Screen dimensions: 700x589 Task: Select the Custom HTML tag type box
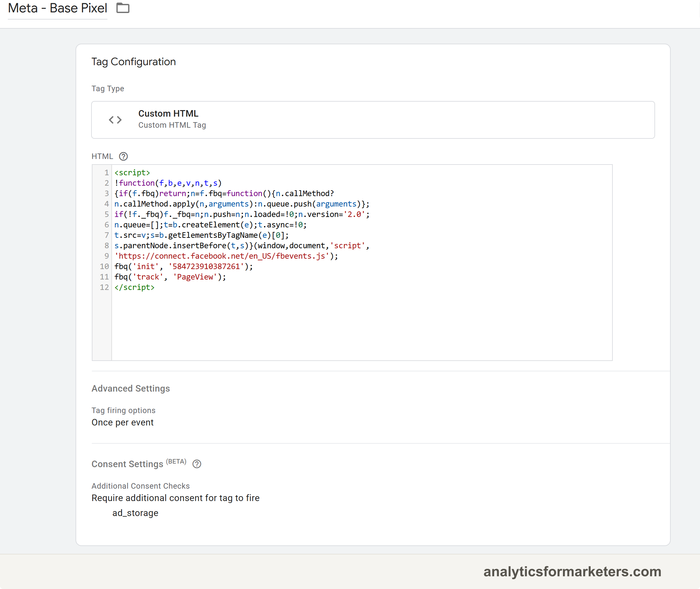[373, 120]
